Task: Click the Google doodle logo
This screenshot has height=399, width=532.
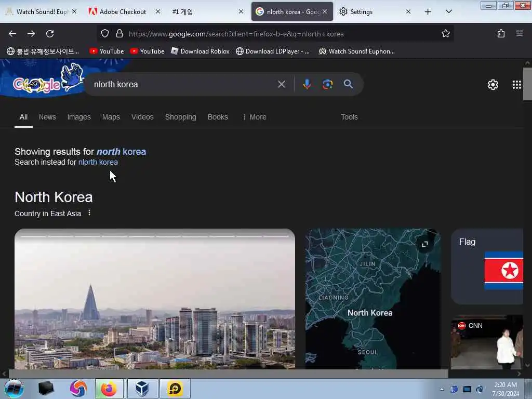Action: coord(47,79)
